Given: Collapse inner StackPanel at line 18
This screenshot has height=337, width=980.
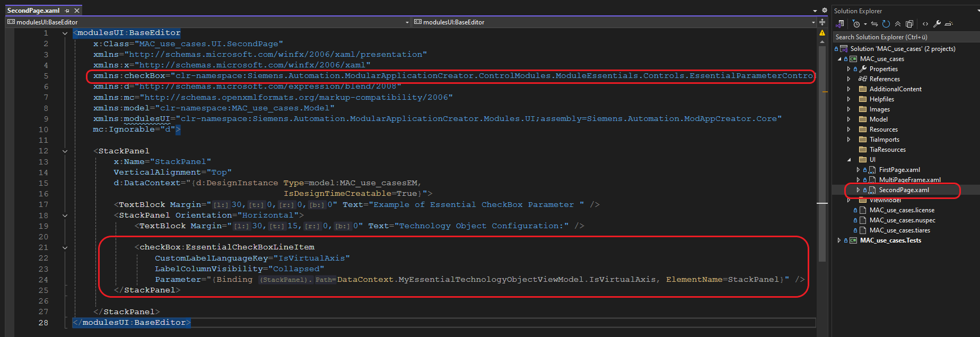Looking at the screenshot, I should 65,215.
